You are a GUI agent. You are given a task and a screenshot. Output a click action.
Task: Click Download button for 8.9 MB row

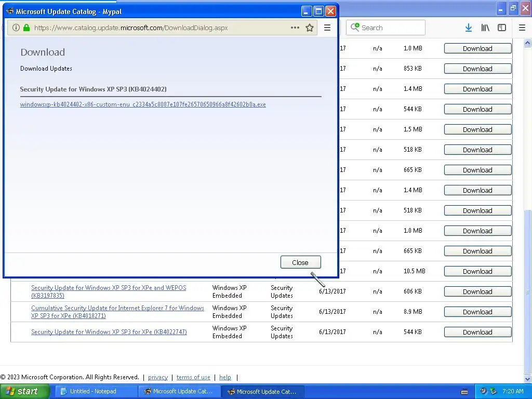pos(478,312)
